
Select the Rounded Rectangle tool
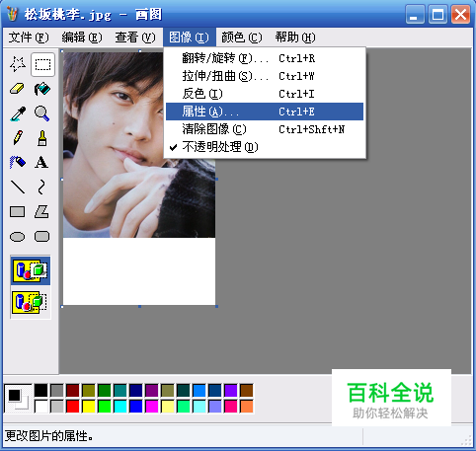click(42, 237)
